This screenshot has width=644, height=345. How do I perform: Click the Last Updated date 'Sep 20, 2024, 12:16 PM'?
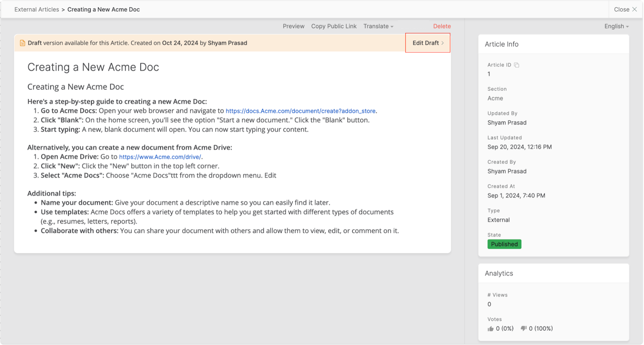click(520, 147)
